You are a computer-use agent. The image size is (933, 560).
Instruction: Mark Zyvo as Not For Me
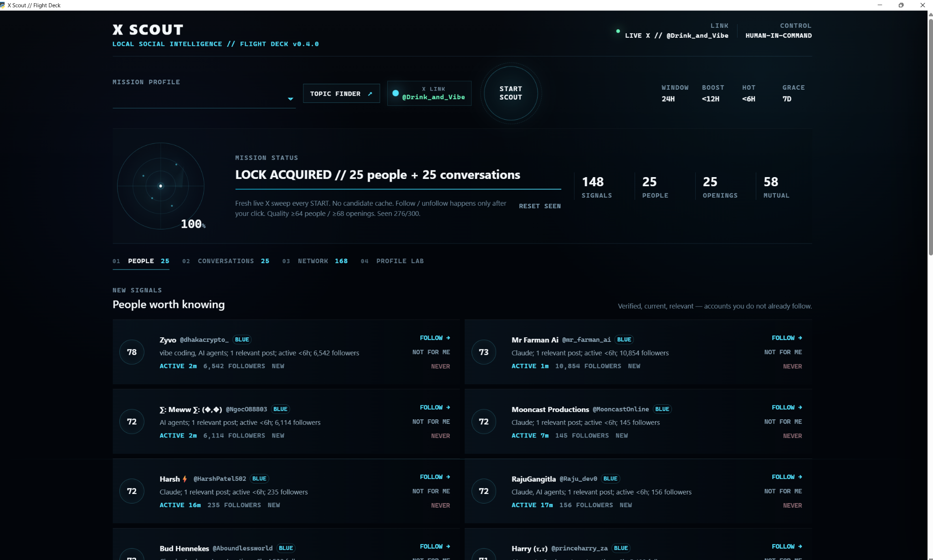tap(431, 352)
